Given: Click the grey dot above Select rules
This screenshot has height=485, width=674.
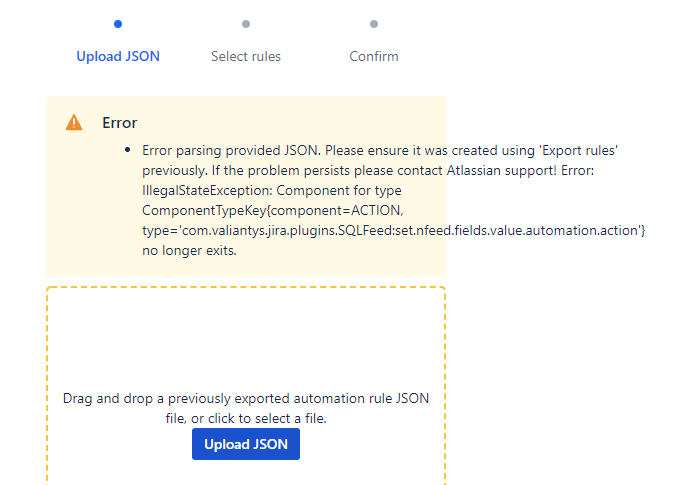Looking at the screenshot, I should pos(246,24).
